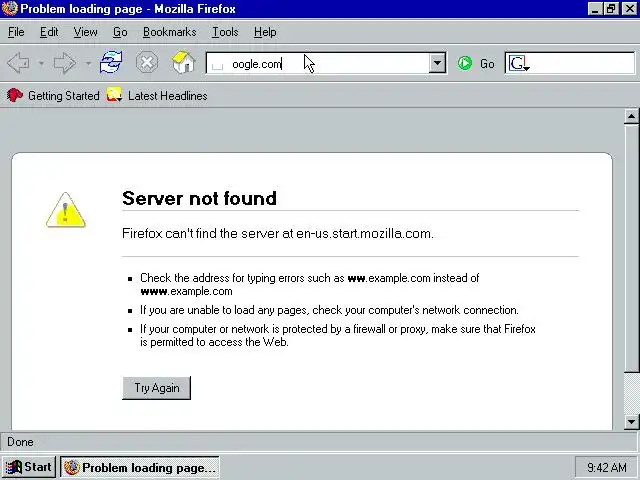Image resolution: width=640 pixels, height=480 pixels.
Task: Click the Forward arrow button
Action: click(x=65, y=63)
